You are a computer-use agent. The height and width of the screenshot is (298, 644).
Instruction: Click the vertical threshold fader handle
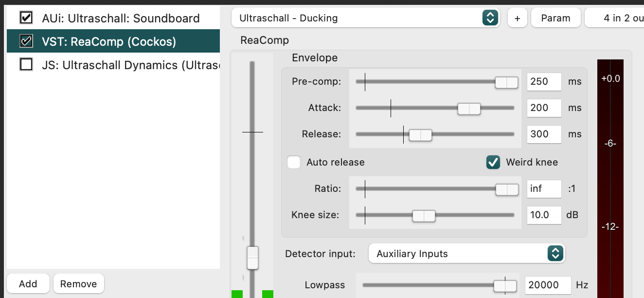(x=252, y=258)
